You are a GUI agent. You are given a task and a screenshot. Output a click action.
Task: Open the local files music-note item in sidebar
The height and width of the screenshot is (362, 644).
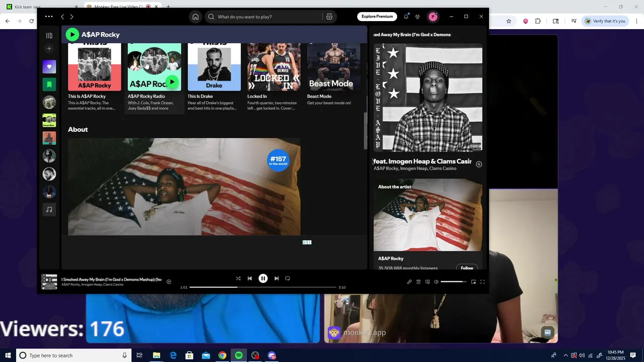click(49, 210)
